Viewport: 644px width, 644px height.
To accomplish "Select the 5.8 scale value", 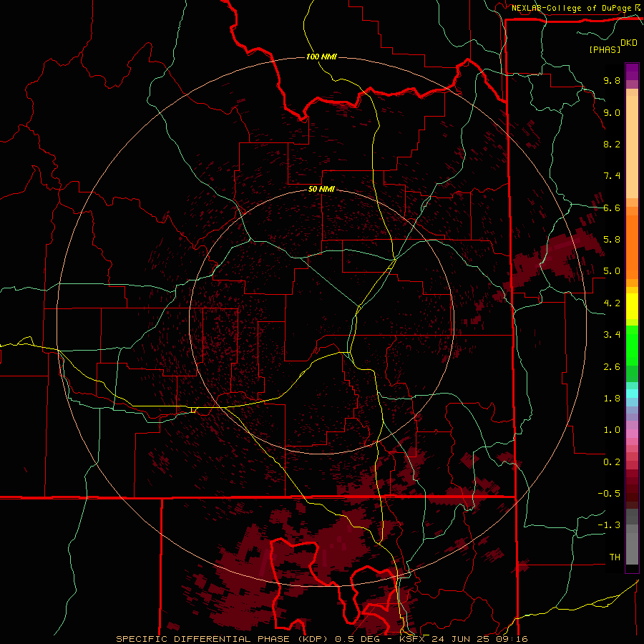I will click(x=612, y=240).
